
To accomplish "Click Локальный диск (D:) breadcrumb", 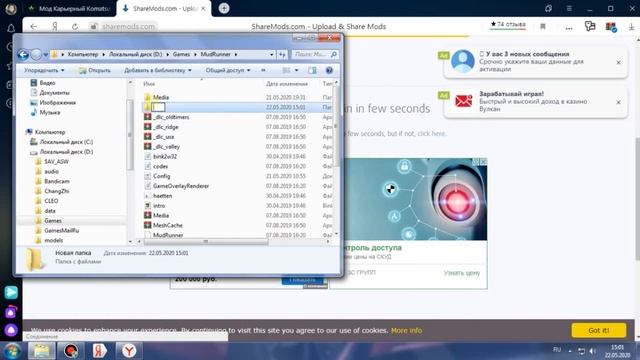I will pyautogui.click(x=136, y=54).
